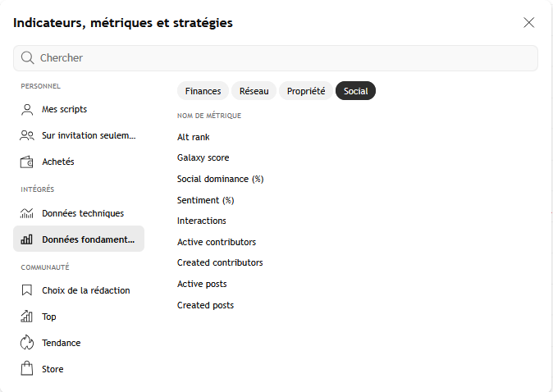This screenshot has height=392, width=553.
Task: Click the search magnifier icon
Action: point(28,58)
